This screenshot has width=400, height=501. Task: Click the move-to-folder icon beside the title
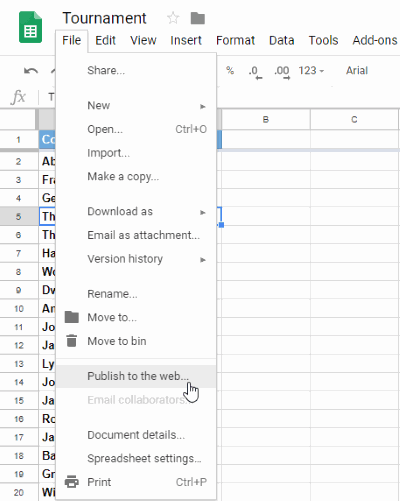tap(198, 18)
